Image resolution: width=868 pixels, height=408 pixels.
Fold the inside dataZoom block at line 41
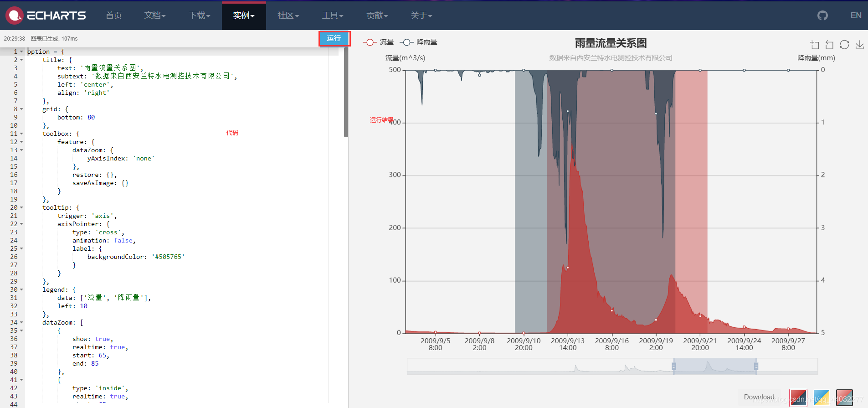21,380
